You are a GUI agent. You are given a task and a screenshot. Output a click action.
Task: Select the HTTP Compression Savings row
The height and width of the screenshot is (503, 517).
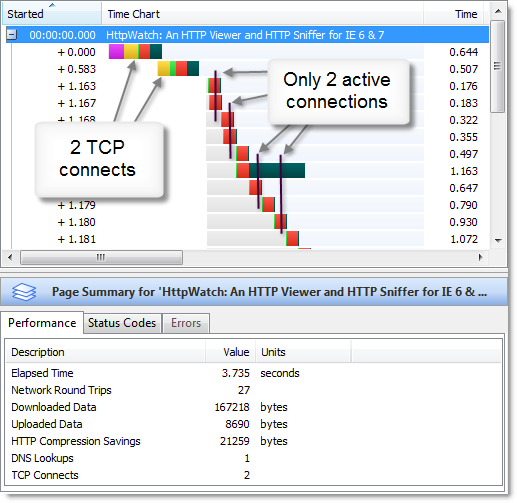coord(253,441)
